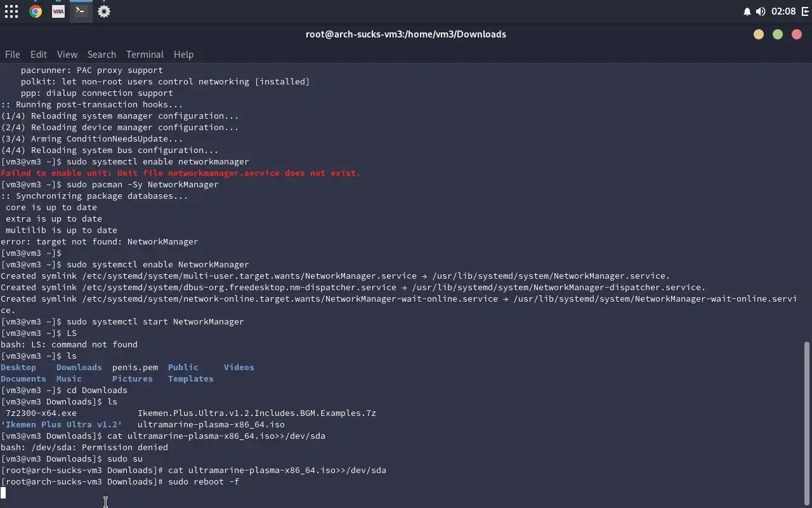This screenshot has width=812, height=508.
Task: Click '7z2300-x64.exe' in the listing
Action: point(41,413)
